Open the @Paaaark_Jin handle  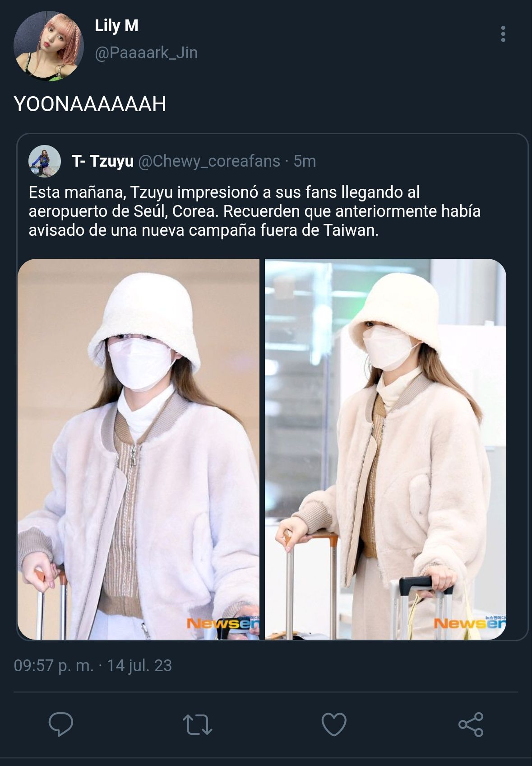pyautogui.click(x=146, y=53)
